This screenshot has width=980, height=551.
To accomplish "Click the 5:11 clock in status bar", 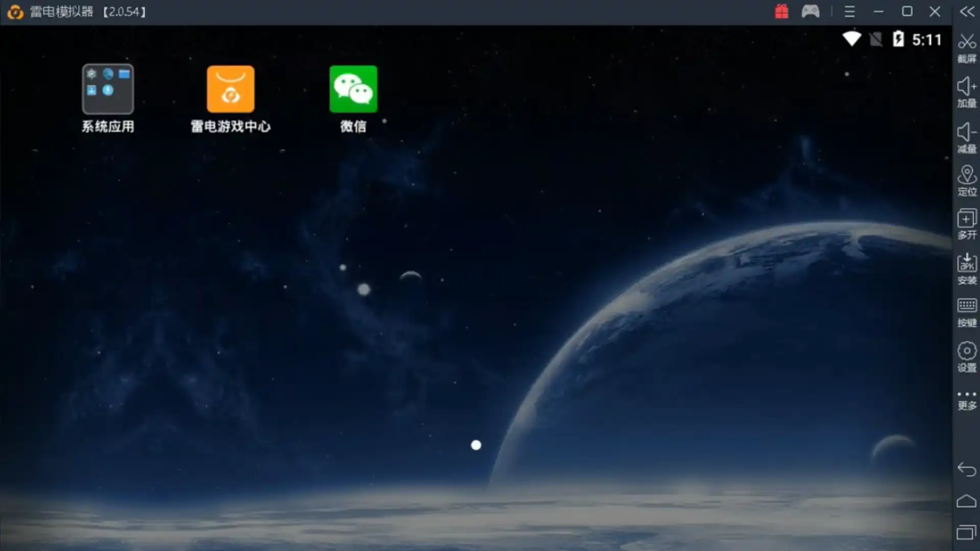I will tap(926, 39).
